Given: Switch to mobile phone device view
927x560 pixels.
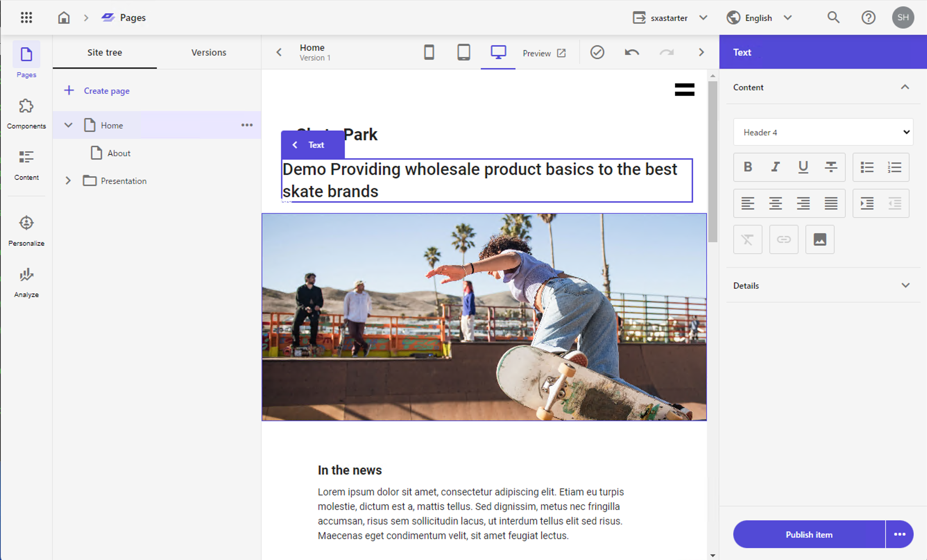Looking at the screenshot, I should 429,52.
